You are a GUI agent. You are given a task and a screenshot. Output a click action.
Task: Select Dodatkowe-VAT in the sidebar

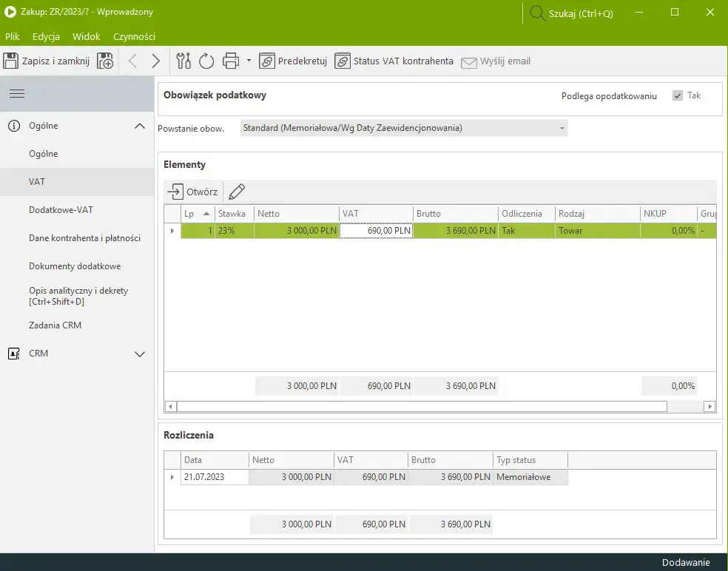click(x=61, y=210)
